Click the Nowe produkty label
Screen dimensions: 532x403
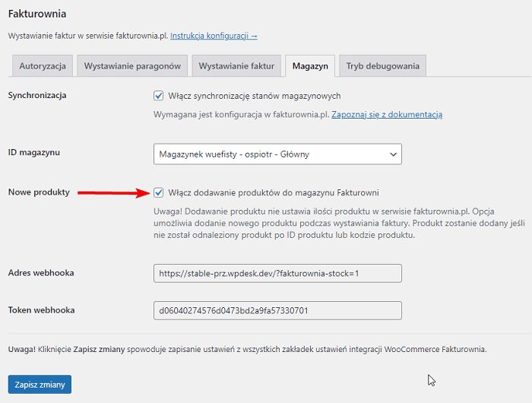39,192
